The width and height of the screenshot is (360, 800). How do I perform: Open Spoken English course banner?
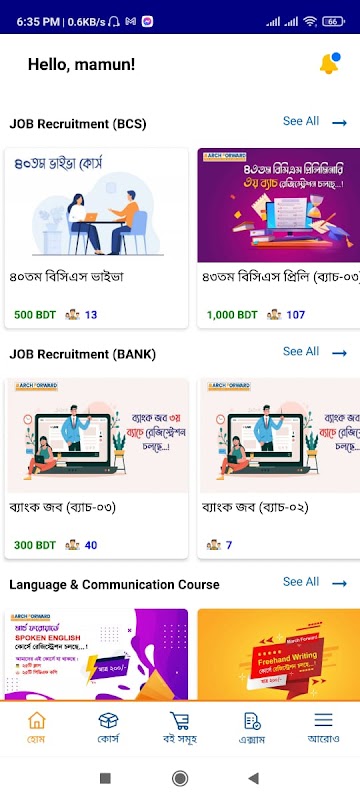[96, 655]
